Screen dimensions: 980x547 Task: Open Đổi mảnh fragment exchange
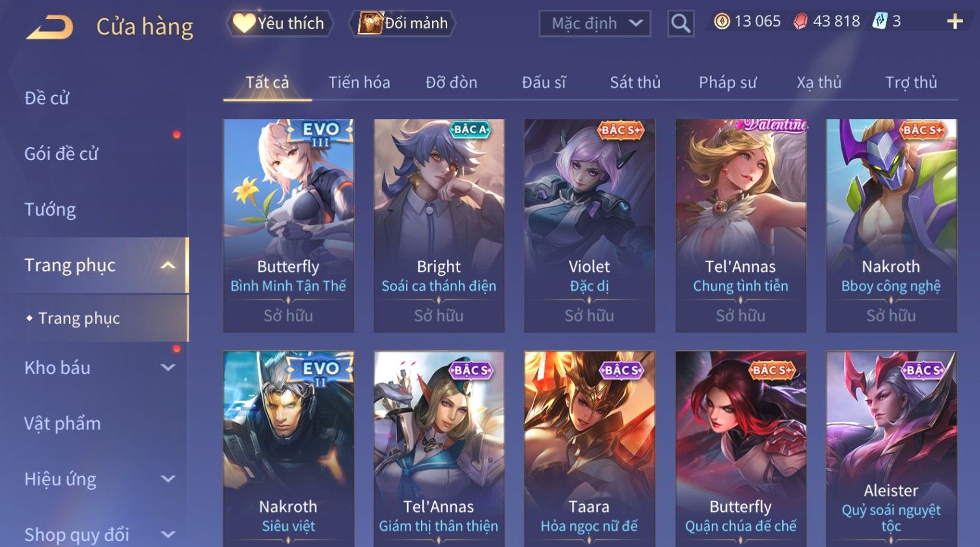click(x=403, y=23)
